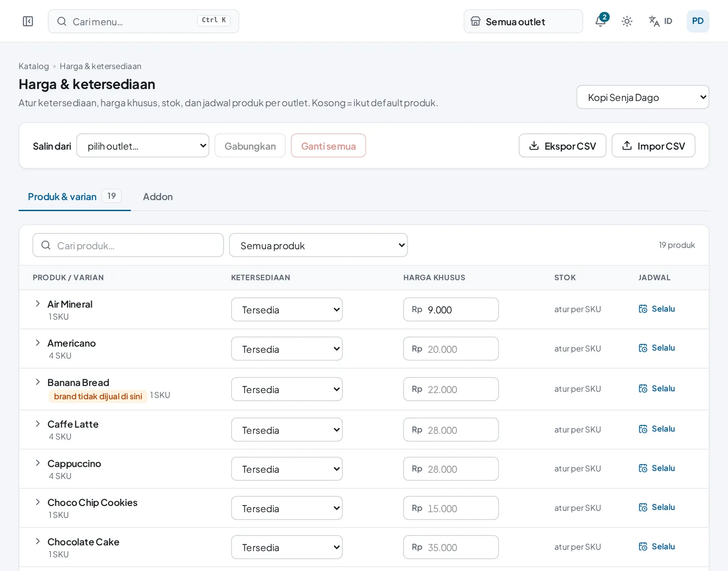Open the PD user avatar menu
The image size is (728, 571).
click(698, 21)
